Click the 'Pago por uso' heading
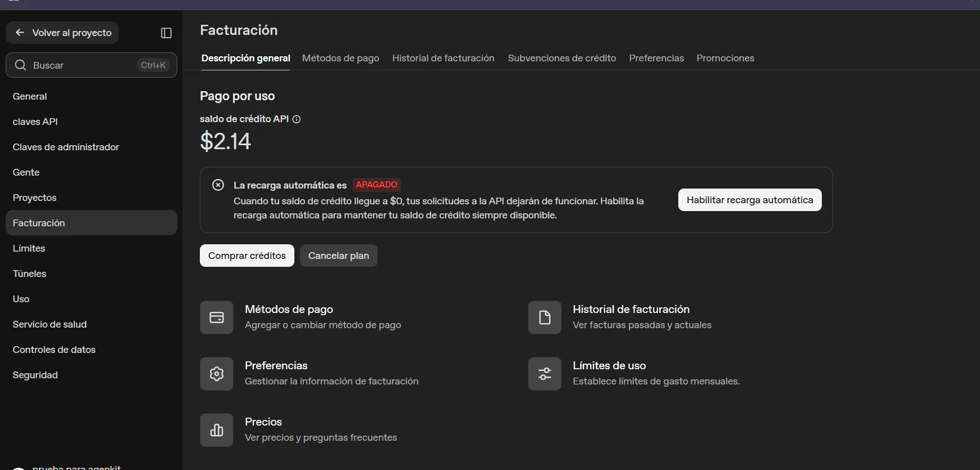The width and height of the screenshot is (980, 470). click(x=238, y=96)
